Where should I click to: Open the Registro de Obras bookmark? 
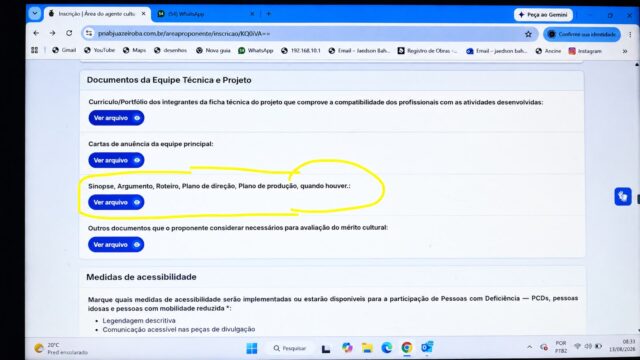click(427, 51)
